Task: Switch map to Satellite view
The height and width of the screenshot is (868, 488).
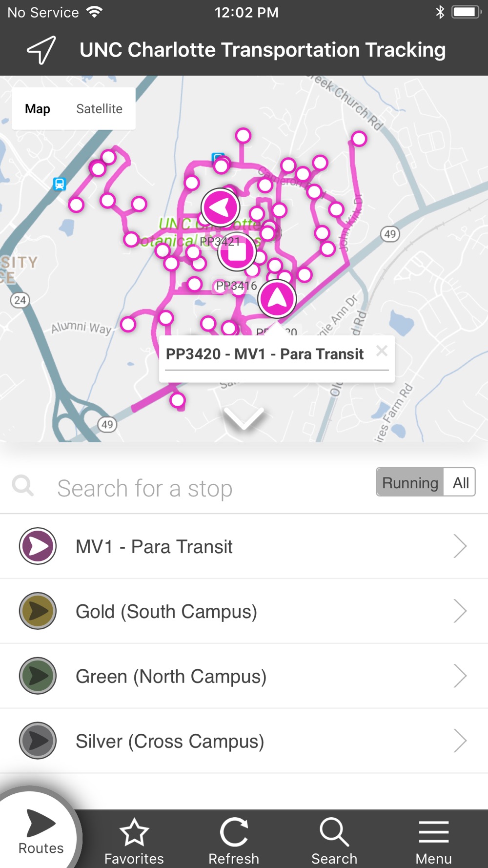Action: [99, 109]
